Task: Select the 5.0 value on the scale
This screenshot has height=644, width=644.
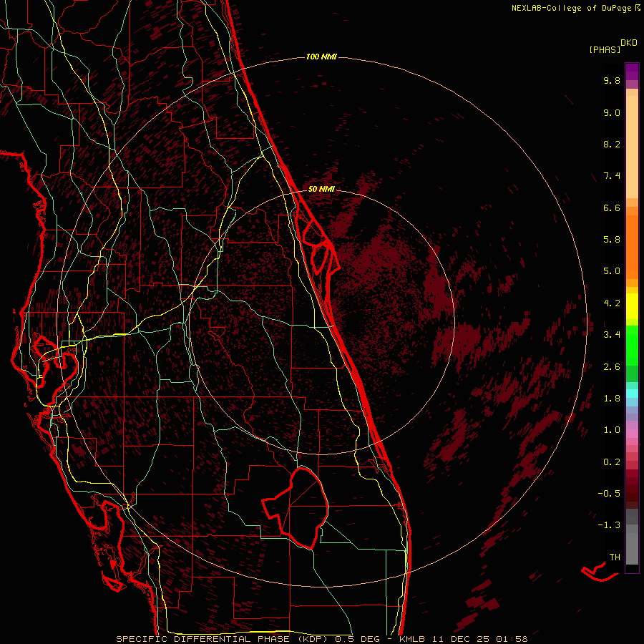Action: coord(612,271)
